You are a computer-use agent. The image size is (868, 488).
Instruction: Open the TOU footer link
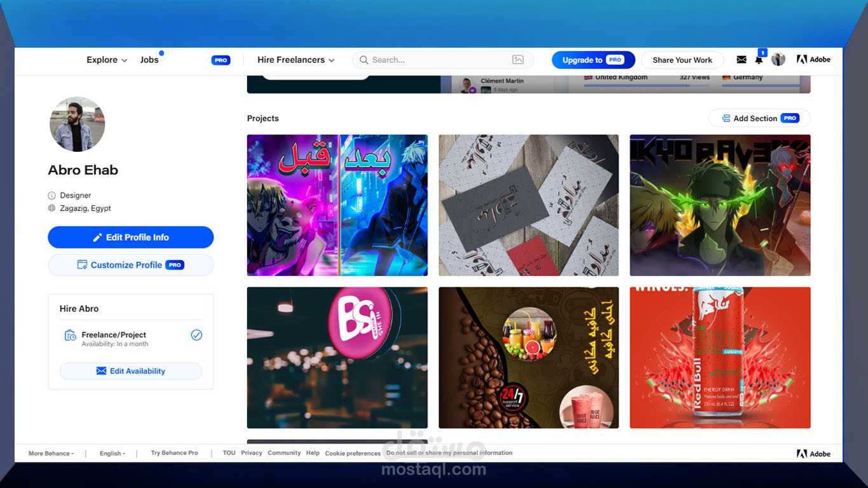click(x=229, y=453)
